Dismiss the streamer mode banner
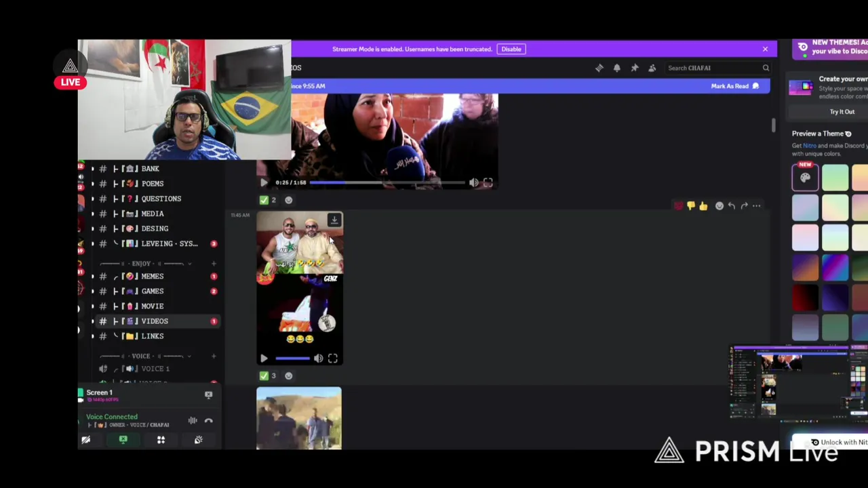868x488 pixels. tap(765, 49)
